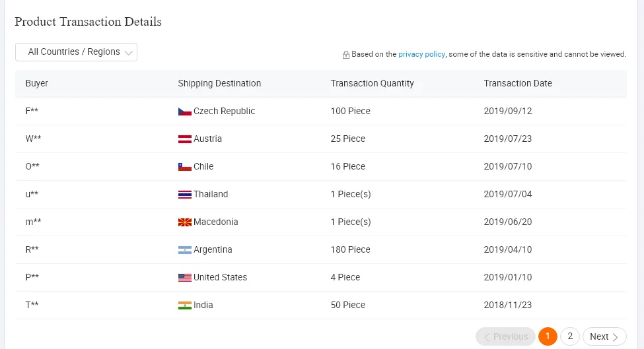
Task: Go to page 2 of transactions
Action: (569, 336)
